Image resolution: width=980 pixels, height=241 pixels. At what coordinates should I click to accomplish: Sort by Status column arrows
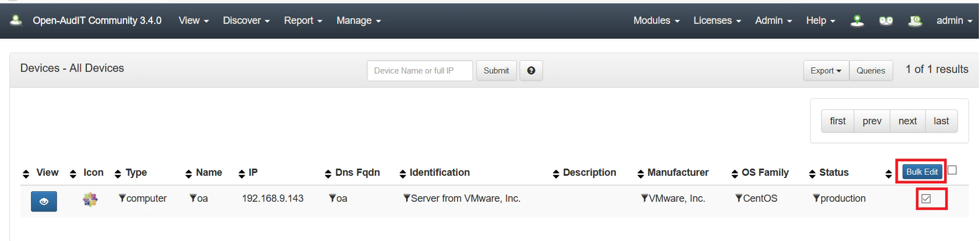tap(812, 174)
